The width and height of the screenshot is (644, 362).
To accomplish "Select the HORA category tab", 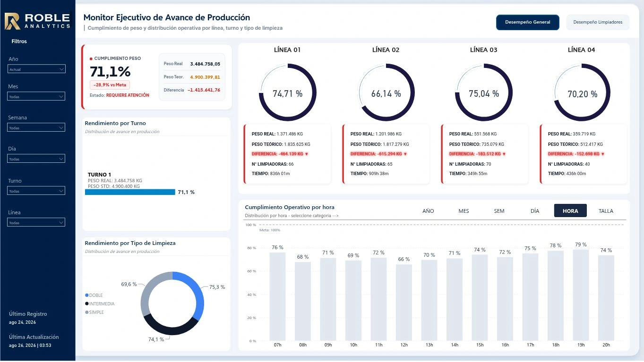I will point(570,211).
